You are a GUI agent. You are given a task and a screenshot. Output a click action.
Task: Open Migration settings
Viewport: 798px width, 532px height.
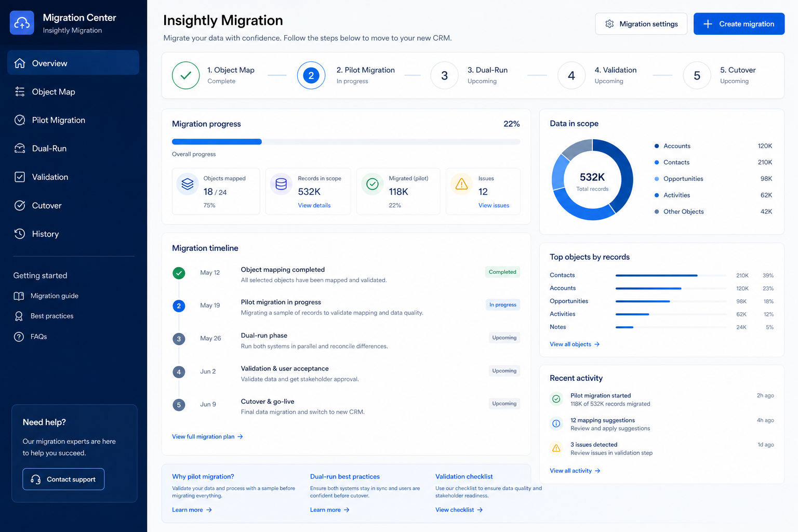pos(641,24)
